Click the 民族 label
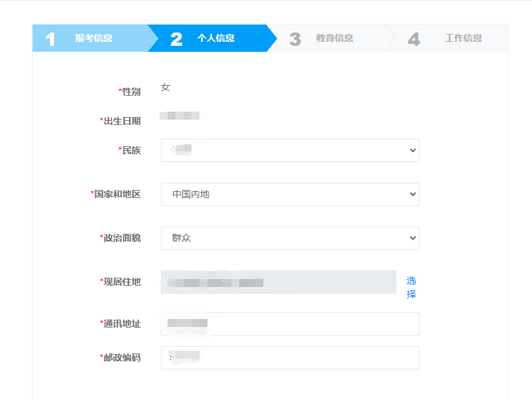 129,150
